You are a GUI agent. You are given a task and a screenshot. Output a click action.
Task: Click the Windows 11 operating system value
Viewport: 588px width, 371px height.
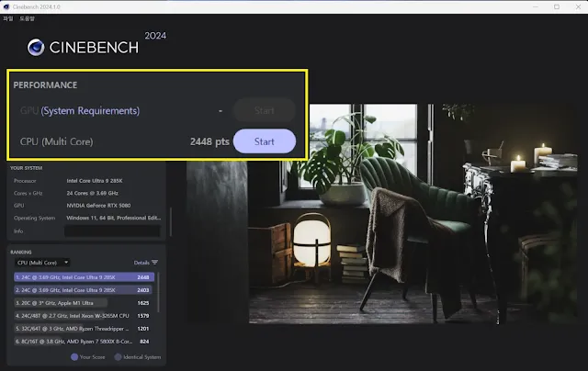[x=114, y=218]
